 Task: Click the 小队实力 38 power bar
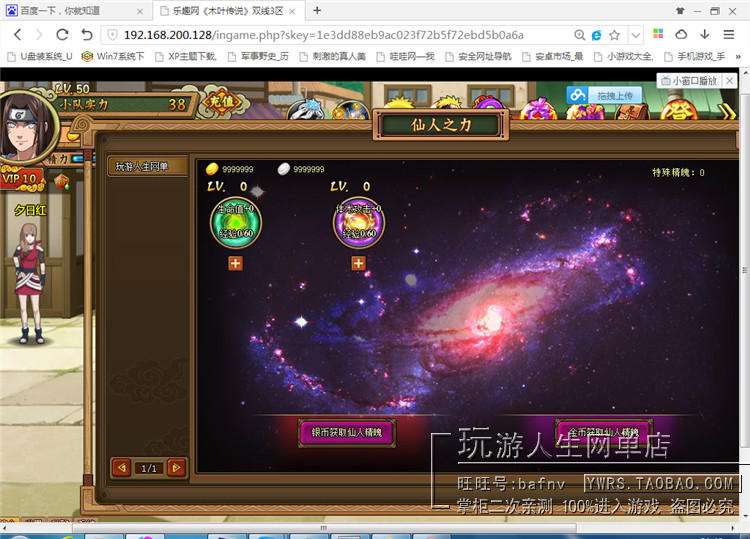click(123, 104)
